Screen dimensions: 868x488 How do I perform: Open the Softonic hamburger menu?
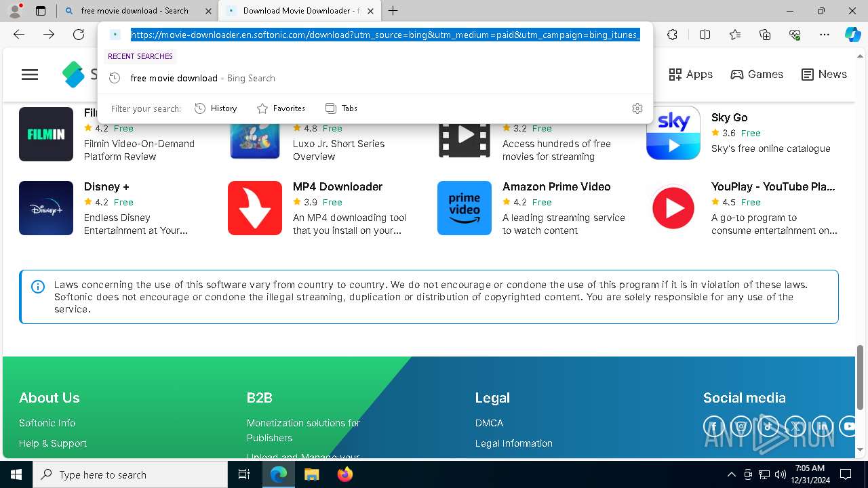[30, 75]
